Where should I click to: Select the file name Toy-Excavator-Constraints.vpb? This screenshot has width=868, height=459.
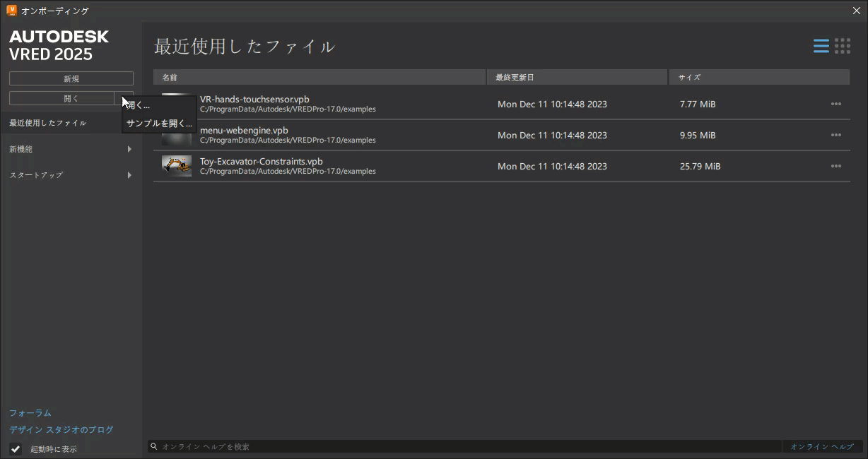(x=262, y=161)
